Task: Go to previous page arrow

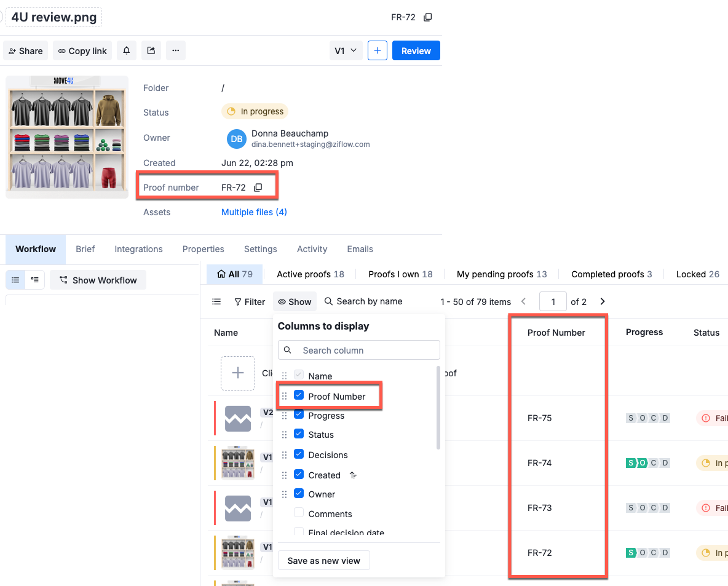Action: click(524, 301)
